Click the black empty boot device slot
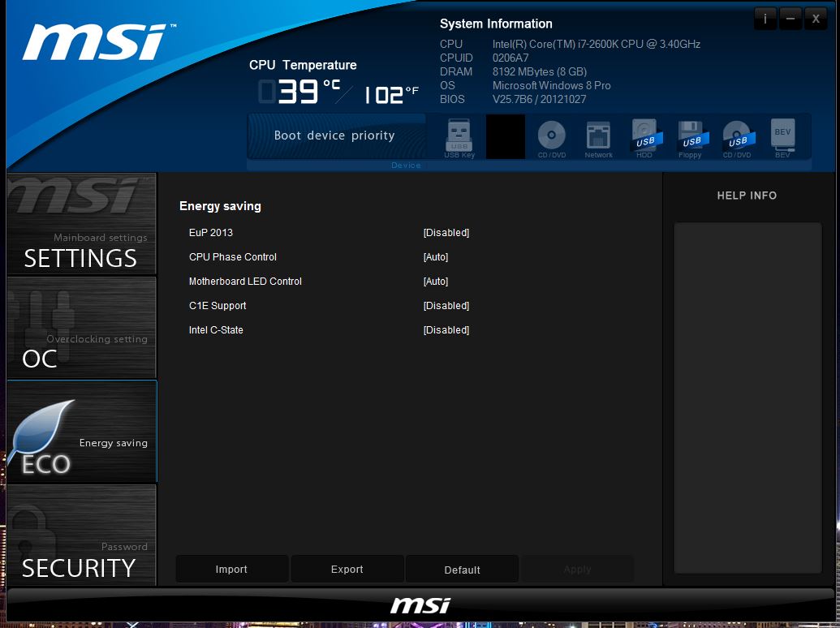Viewport: 840px width, 628px height. [x=505, y=136]
